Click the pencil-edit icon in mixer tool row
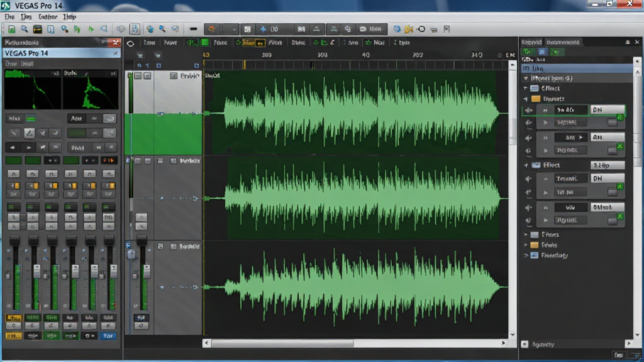This screenshot has height=362, width=644. point(29,133)
